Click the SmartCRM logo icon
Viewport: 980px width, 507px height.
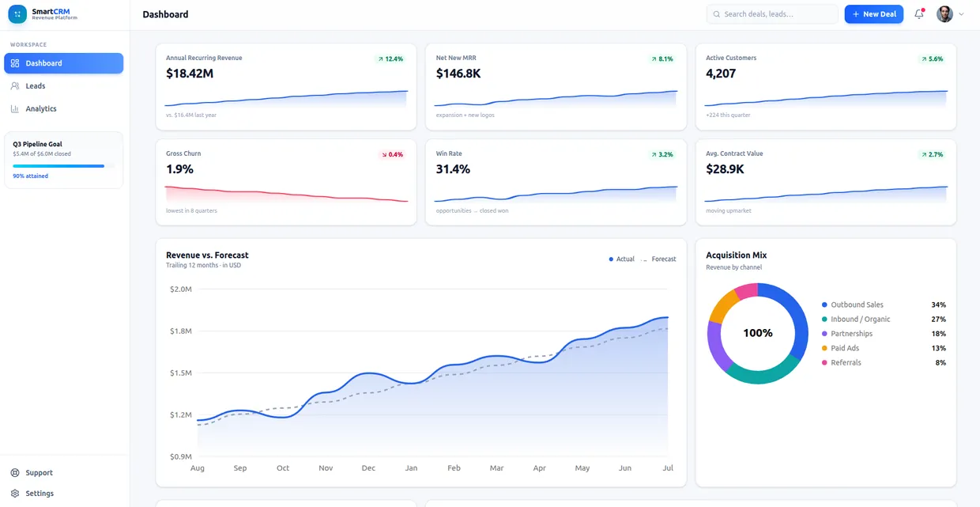click(17, 14)
